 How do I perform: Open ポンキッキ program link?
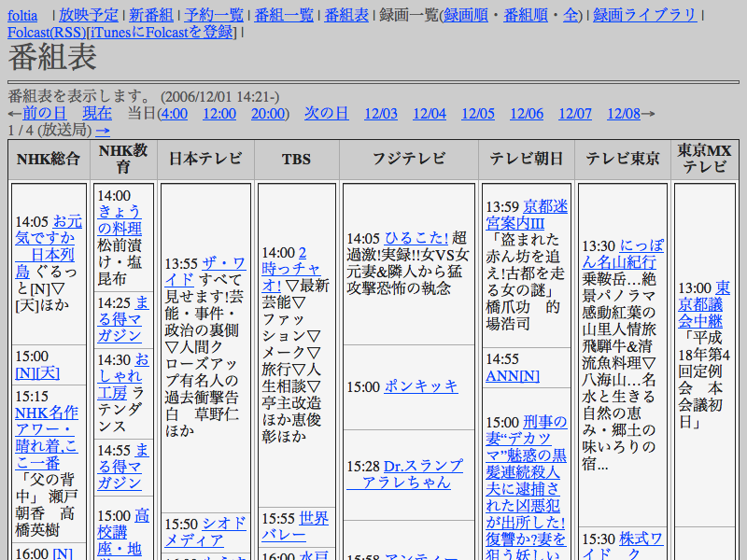click(421, 385)
